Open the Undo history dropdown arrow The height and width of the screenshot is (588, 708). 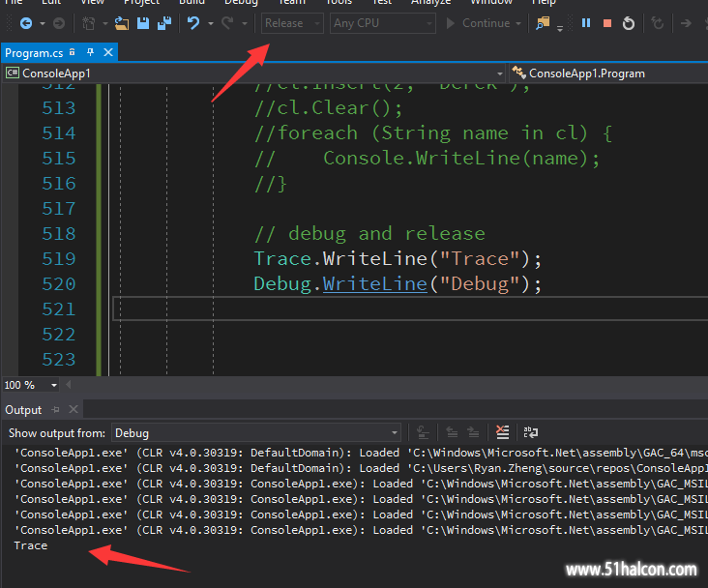(x=211, y=23)
